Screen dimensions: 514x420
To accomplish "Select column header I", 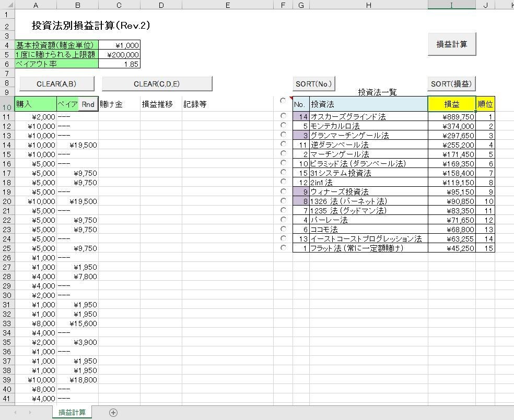I will pyautogui.click(x=452, y=5).
